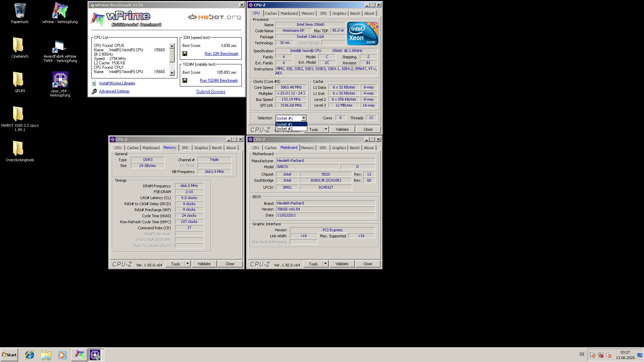The width and height of the screenshot is (644, 362).
Task: Click the save icon under the 32M score
Action: click(185, 54)
